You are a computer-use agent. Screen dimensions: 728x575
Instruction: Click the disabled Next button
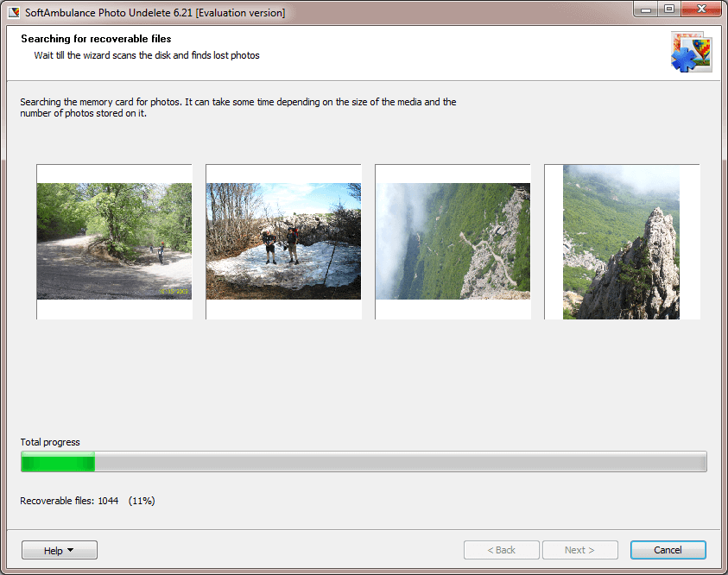579,550
